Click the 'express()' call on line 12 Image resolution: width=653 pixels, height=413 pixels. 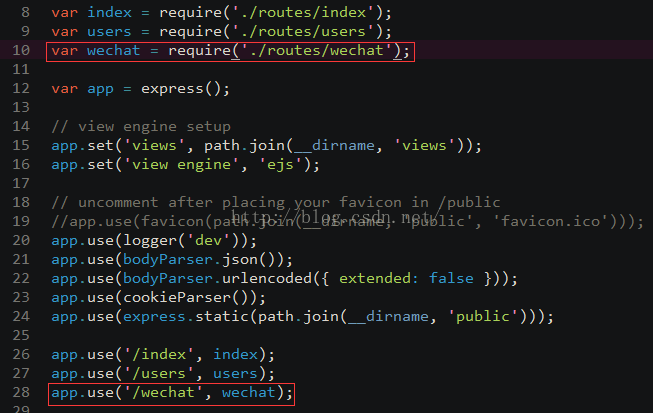(181, 89)
